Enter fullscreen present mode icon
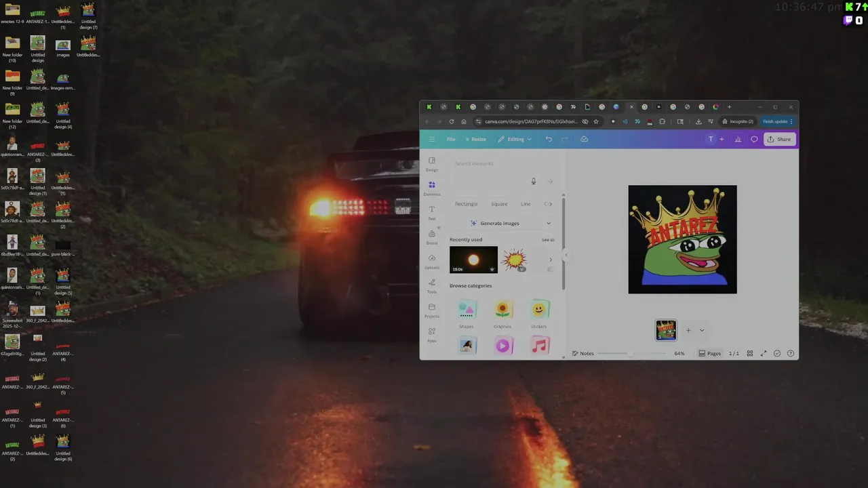Image resolution: width=868 pixels, height=488 pixels. click(764, 353)
